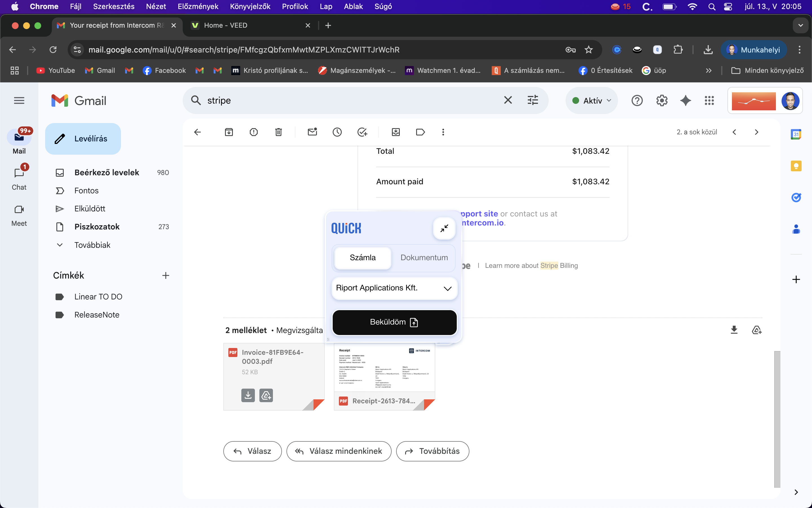Open Gmail help question mark icon
812x508 pixels.
(637, 100)
